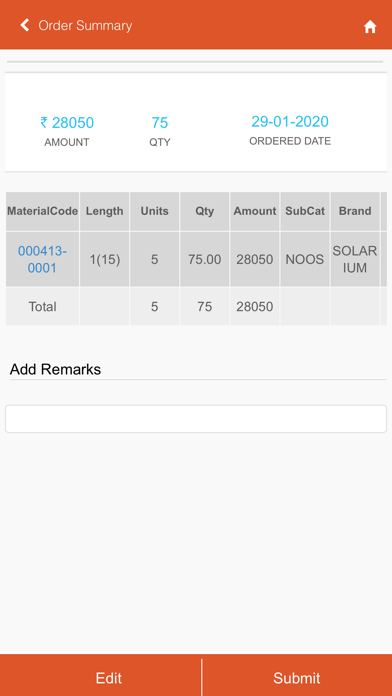Viewport: 392px width, 696px height.
Task: Select the SubCat column header
Action: point(305,211)
